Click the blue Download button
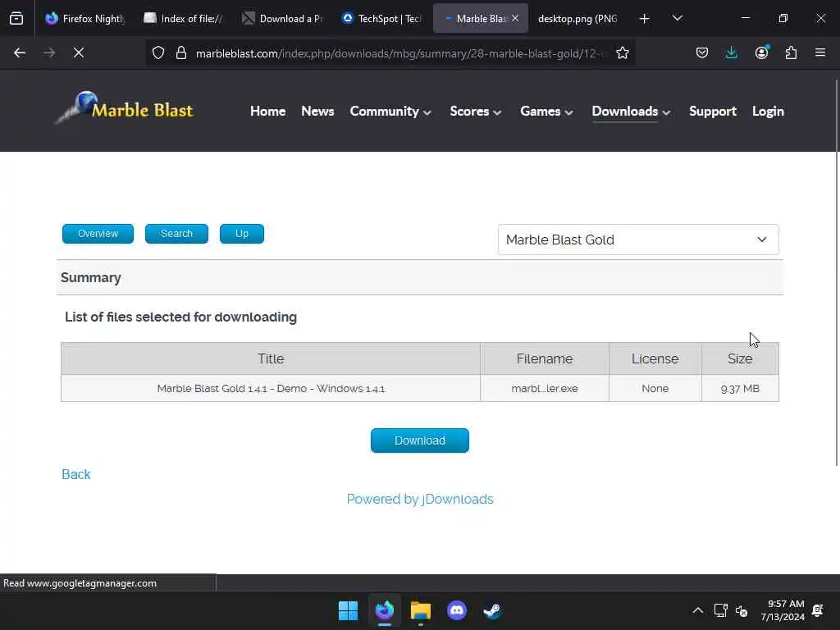This screenshot has height=630, width=840. click(x=419, y=441)
